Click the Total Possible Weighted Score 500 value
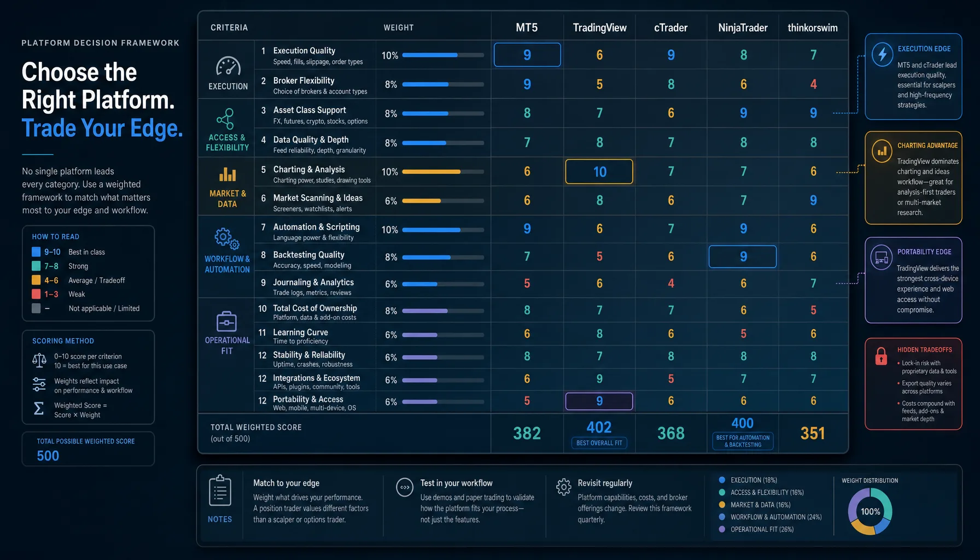The width and height of the screenshot is (980, 560). [48, 456]
